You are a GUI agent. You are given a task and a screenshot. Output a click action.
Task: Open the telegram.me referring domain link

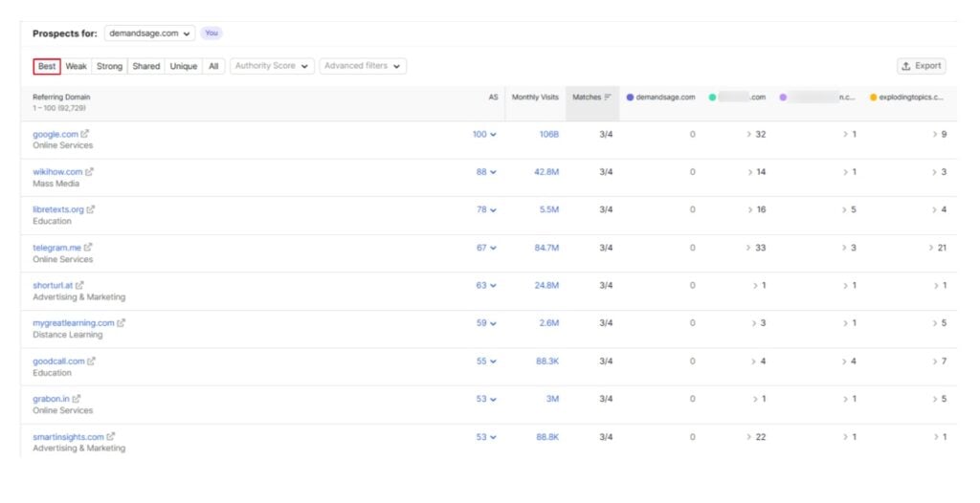[56, 248]
